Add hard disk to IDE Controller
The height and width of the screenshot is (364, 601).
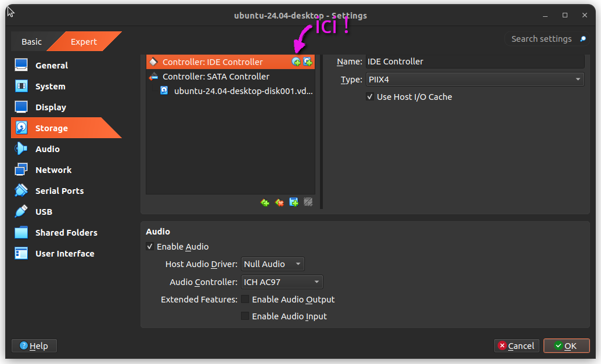308,62
